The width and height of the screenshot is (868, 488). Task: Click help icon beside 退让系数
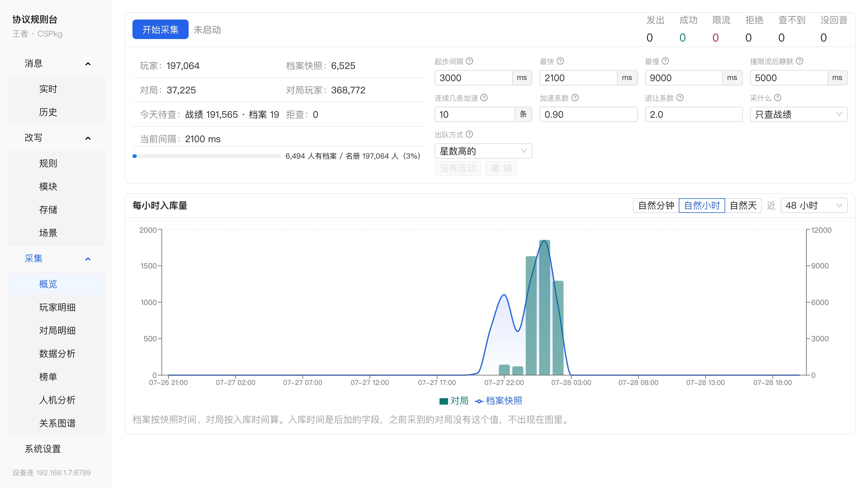coord(680,98)
